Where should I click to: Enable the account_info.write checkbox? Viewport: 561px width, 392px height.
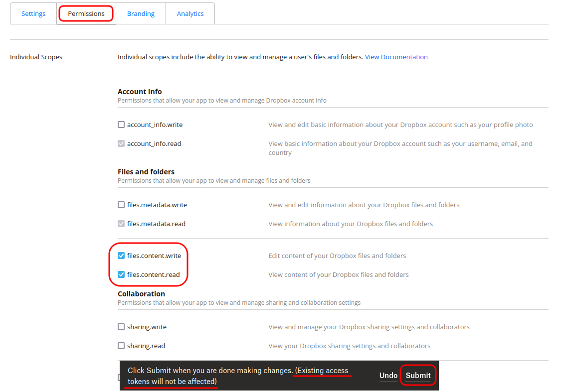(x=121, y=125)
